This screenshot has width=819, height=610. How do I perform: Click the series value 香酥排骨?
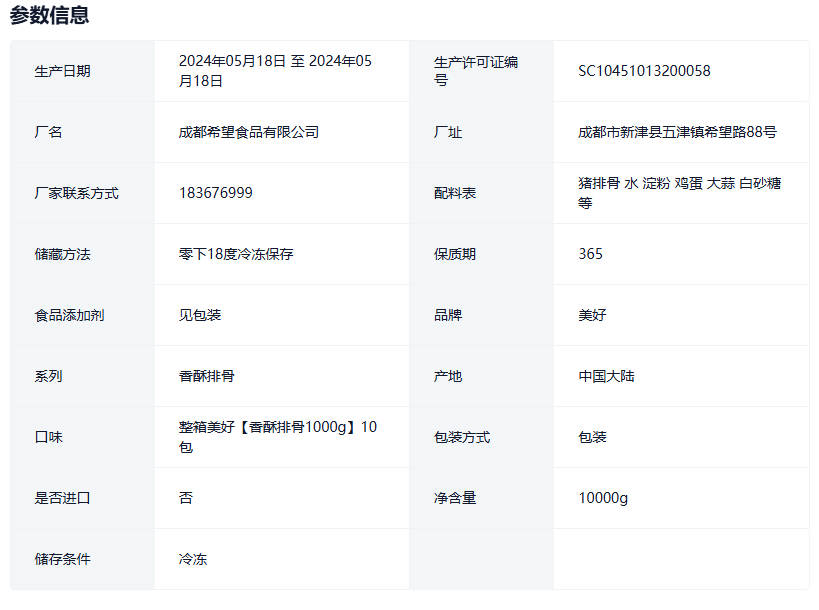coord(207,377)
